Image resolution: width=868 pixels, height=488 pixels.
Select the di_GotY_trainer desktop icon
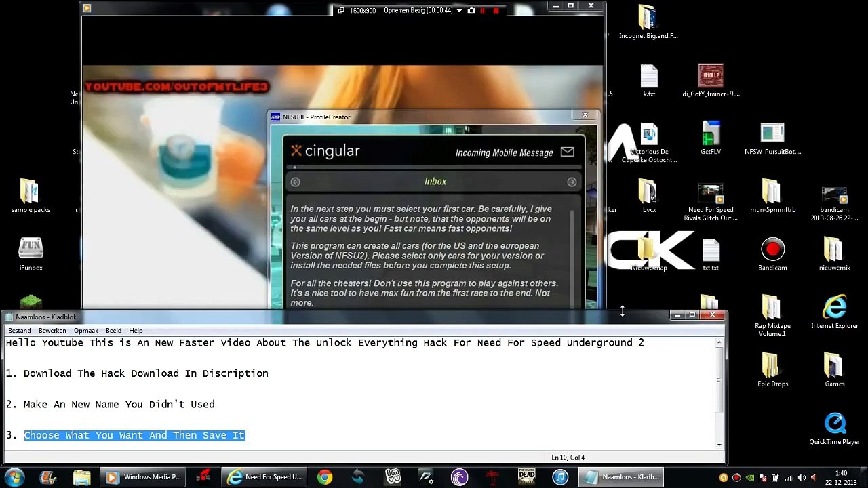point(711,81)
